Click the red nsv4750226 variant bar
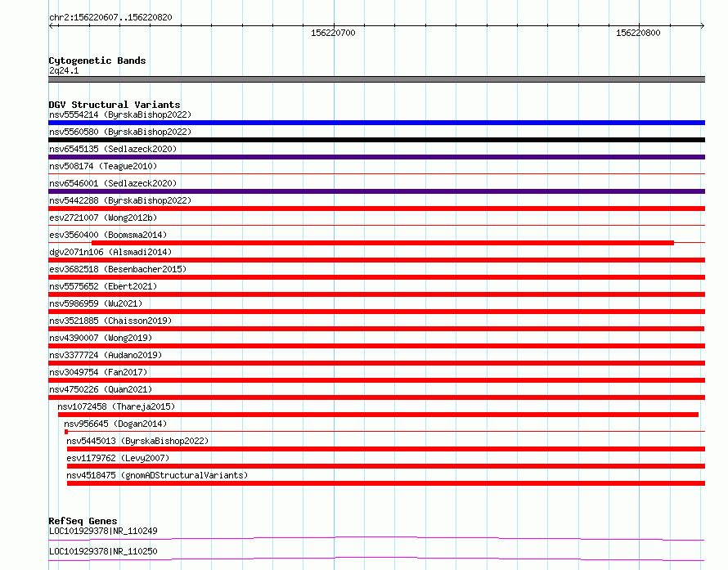The width and height of the screenshot is (728, 570). tap(376, 397)
